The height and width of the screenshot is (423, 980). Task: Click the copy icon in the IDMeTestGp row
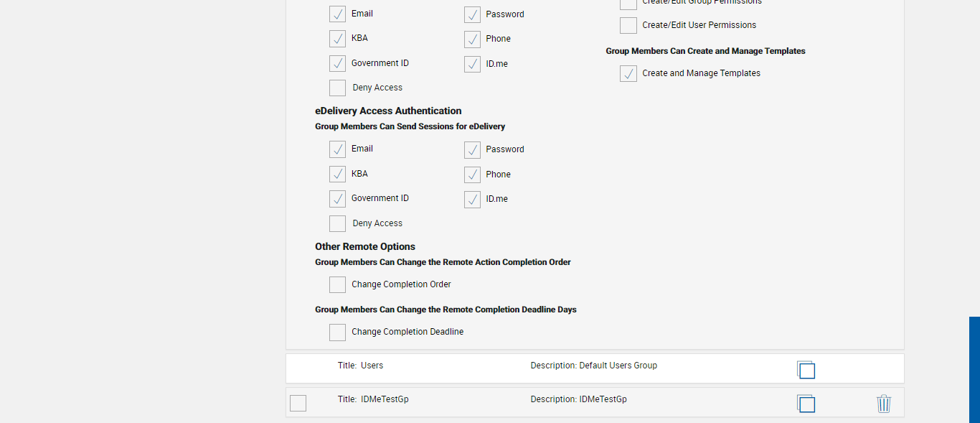pyautogui.click(x=806, y=404)
